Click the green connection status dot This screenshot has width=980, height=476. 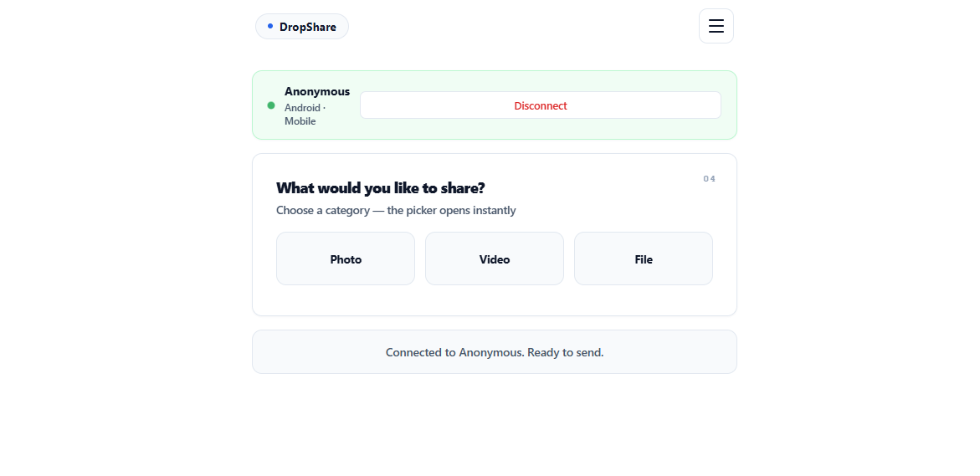(x=271, y=105)
